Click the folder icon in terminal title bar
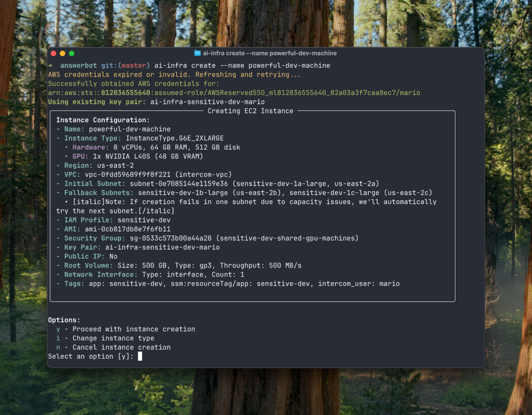Image resolution: width=532 pixels, height=415 pixels. pyautogui.click(x=197, y=53)
